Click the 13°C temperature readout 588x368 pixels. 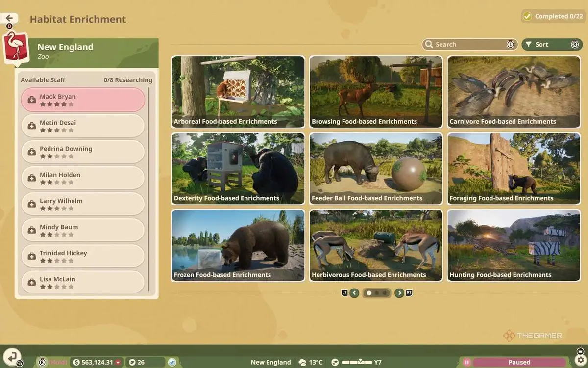pyautogui.click(x=316, y=362)
